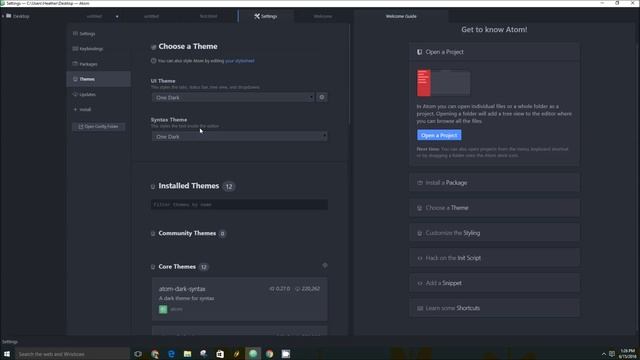Open the Windows Store from the taskbar

click(x=220, y=354)
